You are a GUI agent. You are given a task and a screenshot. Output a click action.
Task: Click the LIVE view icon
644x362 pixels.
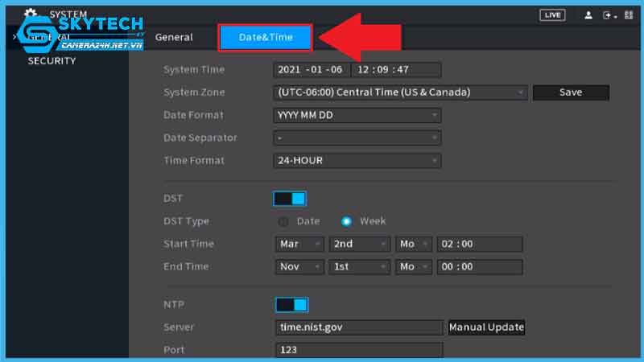coord(552,14)
